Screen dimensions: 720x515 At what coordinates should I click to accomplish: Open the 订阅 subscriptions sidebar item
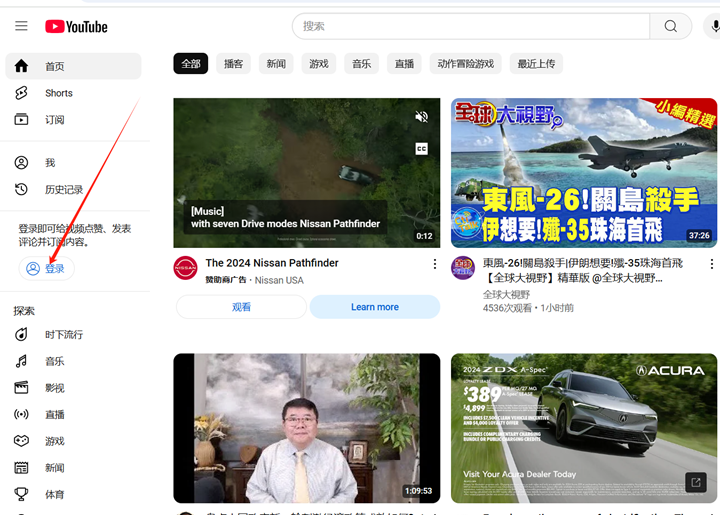(x=54, y=120)
